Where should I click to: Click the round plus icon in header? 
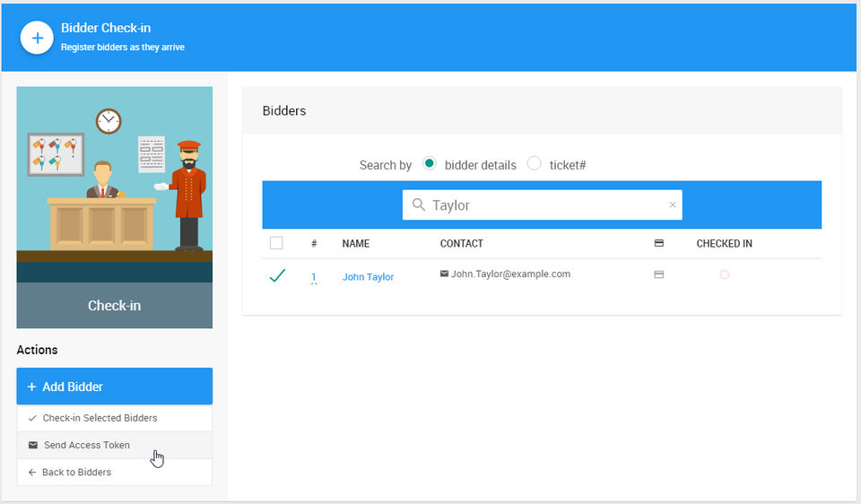tap(37, 38)
